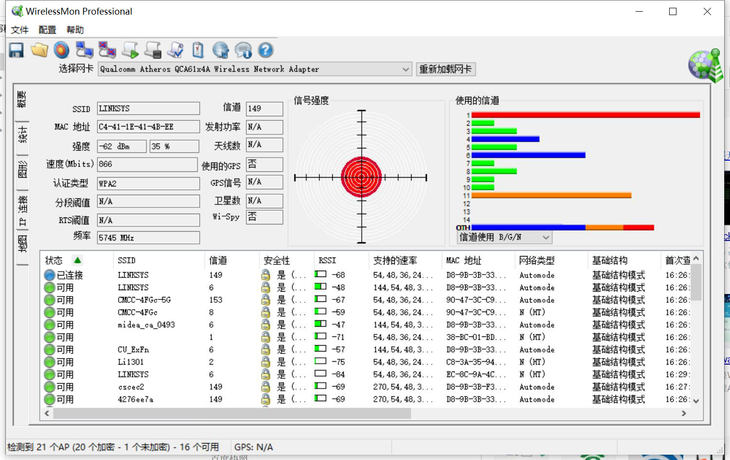The height and width of the screenshot is (460, 730).
Task: Click the document with blue checkmark icon
Action: point(176,50)
